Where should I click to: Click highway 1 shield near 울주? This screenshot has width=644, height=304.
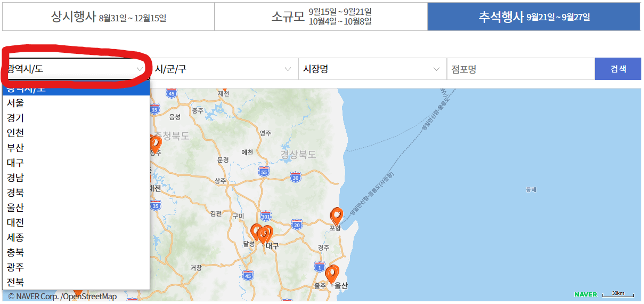pyautogui.click(x=319, y=266)
